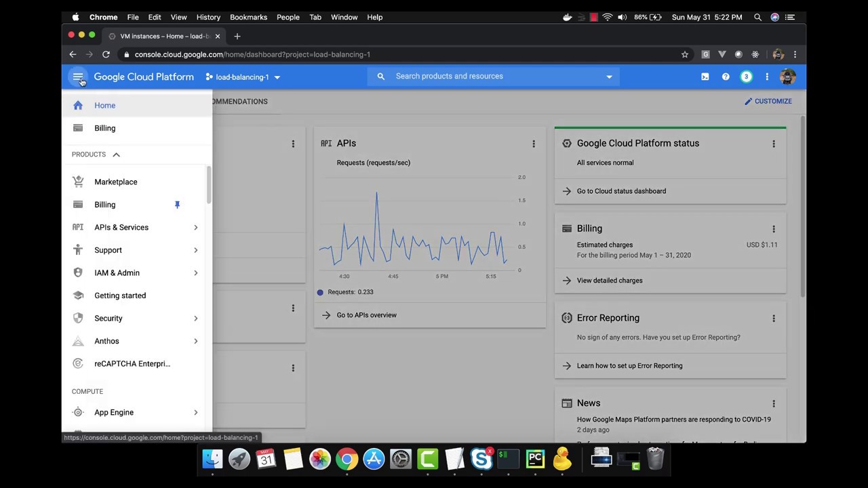868x488 pixels.
Task: Close the VM instances browser tab
Action: [x=217, y=36]
